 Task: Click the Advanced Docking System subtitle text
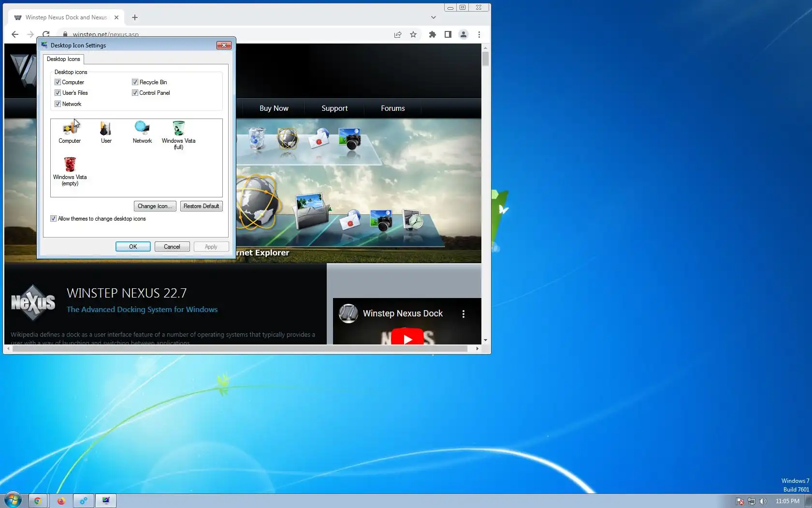click(x=142, y=310)
